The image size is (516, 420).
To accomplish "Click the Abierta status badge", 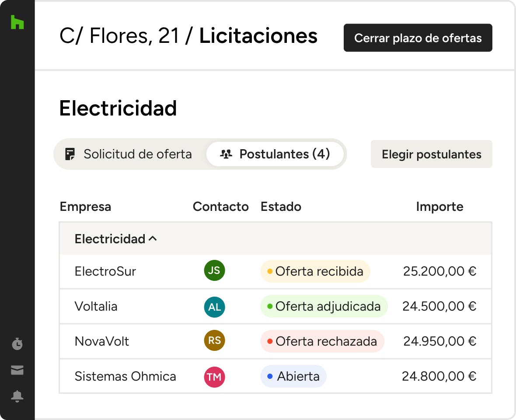I will tap(293, 376).
